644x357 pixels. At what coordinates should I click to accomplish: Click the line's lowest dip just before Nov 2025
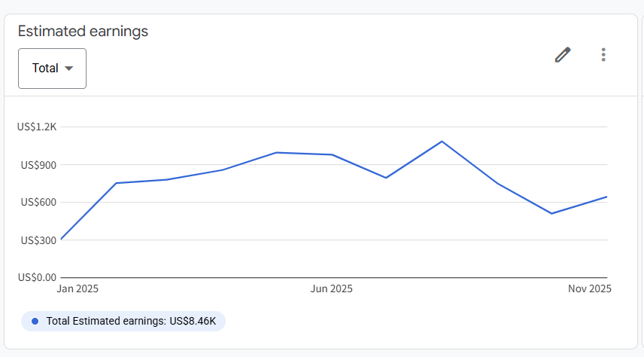click(552, 213)
